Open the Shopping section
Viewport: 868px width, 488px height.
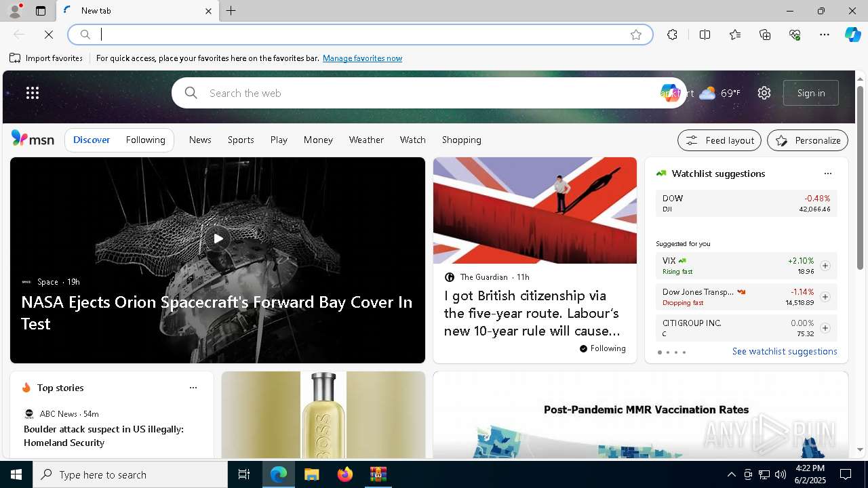[x=461, y=140]
